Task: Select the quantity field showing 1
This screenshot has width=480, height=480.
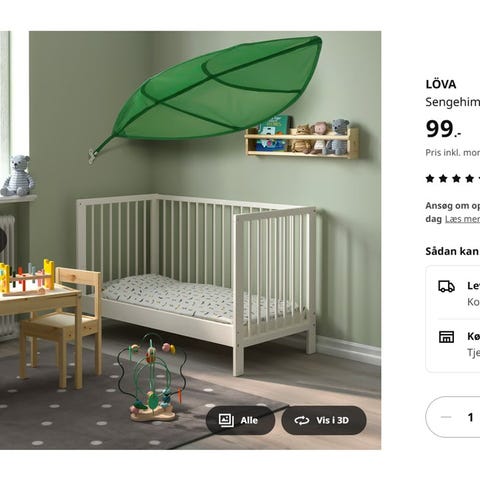Action: coord(470,417)
